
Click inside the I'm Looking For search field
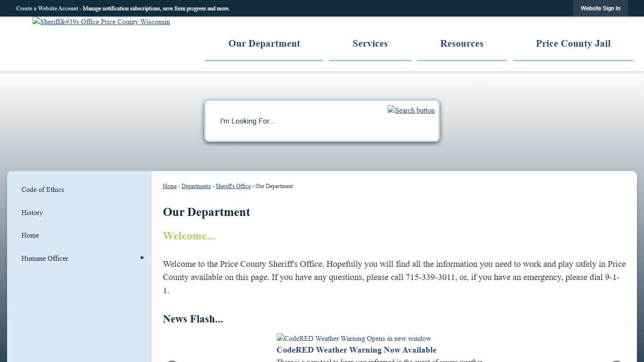tap(283, 121)
